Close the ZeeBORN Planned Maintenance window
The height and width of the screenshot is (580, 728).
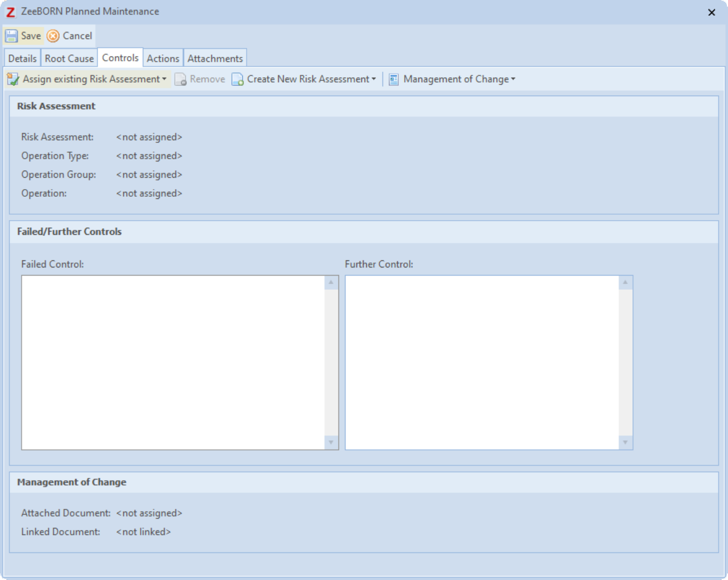click(712, 12)
